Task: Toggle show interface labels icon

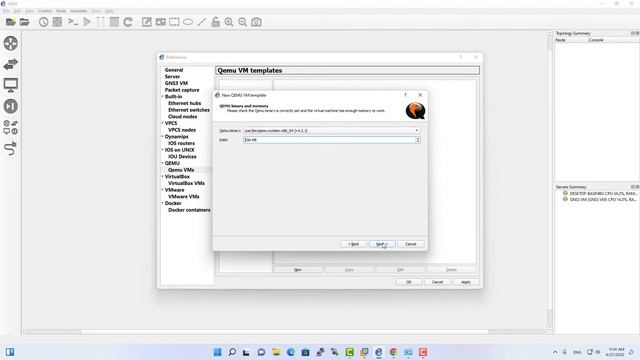Action: (58, 22)
